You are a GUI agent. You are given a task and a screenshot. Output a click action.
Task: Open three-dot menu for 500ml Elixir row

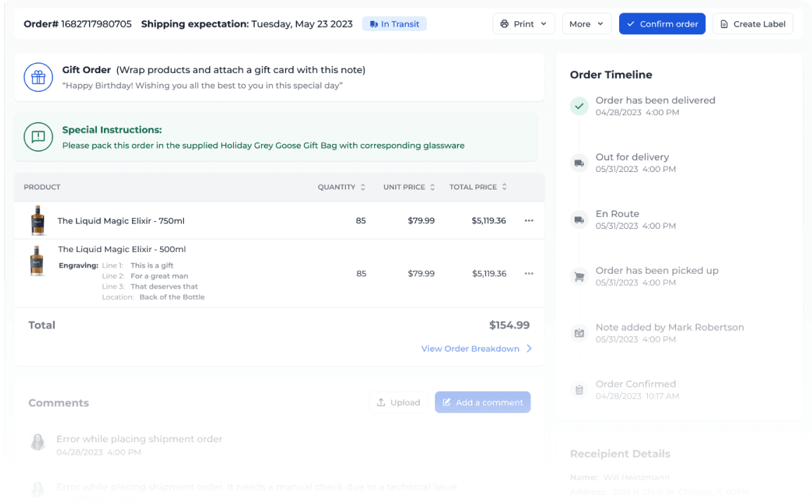click(528, 273)
